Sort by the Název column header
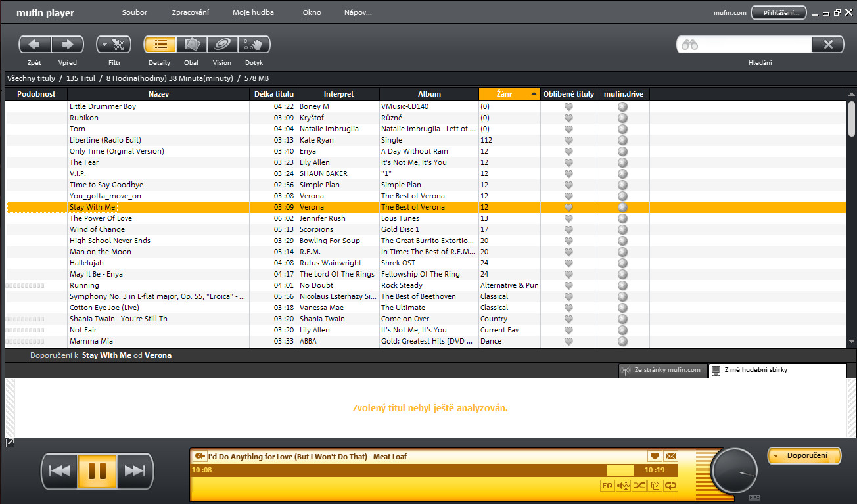This screenshot has height=504, width=857. 158,94
